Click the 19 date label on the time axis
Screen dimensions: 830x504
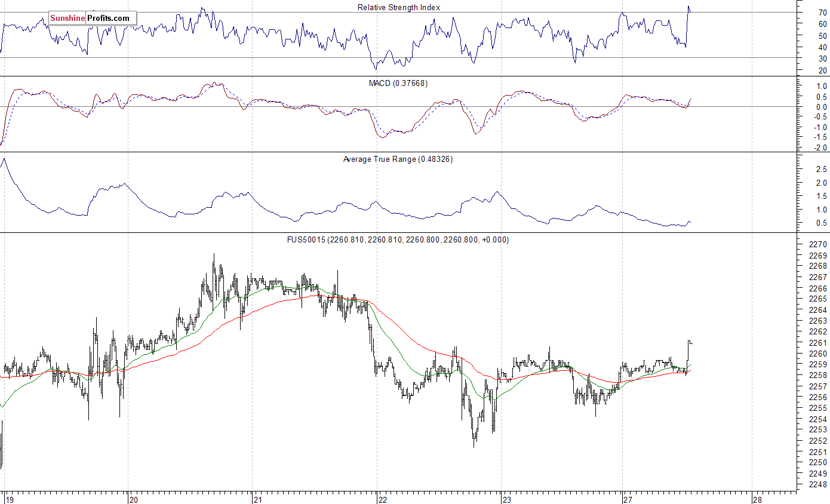point(9,499)
